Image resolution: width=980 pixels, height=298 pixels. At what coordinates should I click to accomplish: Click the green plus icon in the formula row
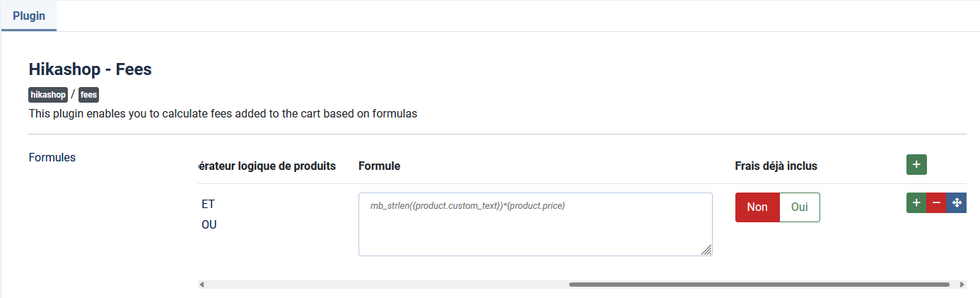pyautogui.click(x=916, y=203)
